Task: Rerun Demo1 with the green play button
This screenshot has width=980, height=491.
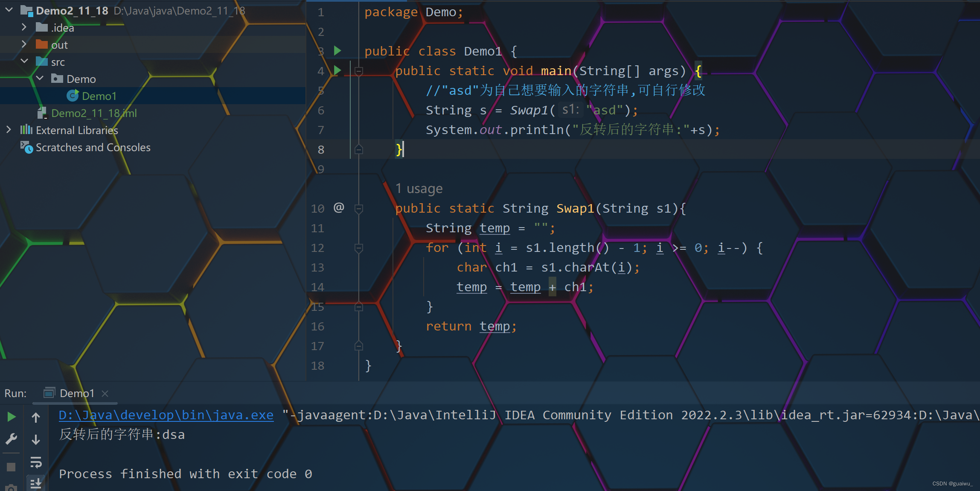Action: point(12,417)
